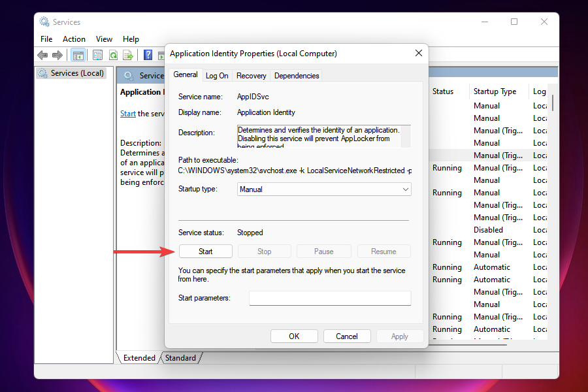The width and height of the screenshot is (588, 392).
Task: Click the disabled Stop button
Action: [x=265, y=252]
